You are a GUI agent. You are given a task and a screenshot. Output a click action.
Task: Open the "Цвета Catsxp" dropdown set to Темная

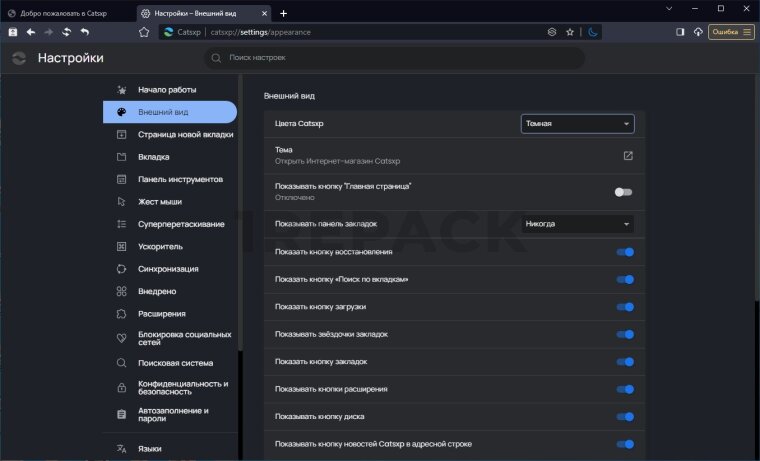click(577, 124)
